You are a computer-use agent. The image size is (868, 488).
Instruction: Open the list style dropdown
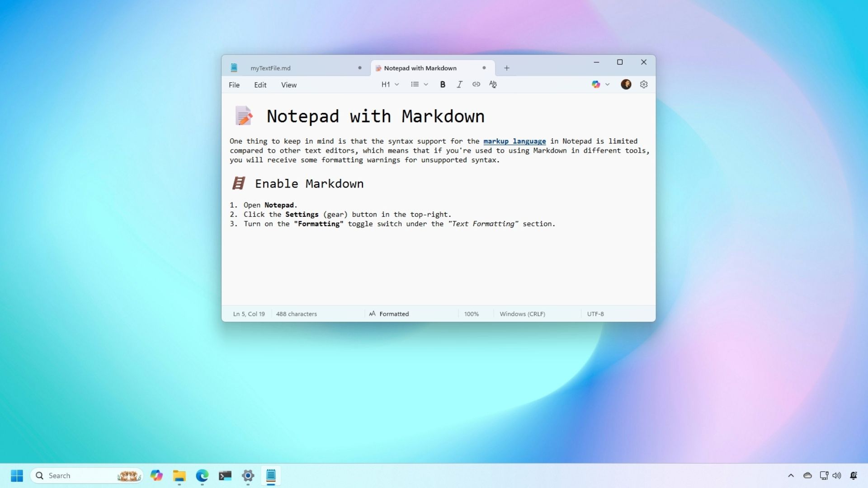tap(419, 84)
